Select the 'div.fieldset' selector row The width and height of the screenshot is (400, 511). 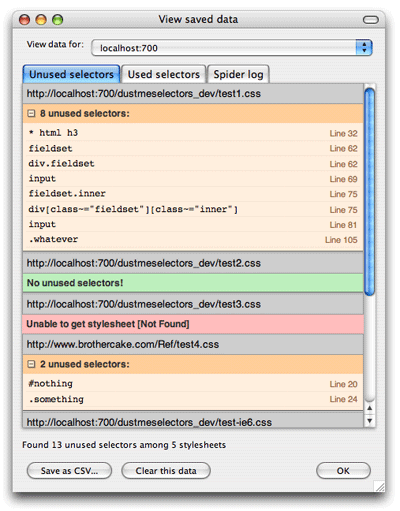click(x=193, y=164)
